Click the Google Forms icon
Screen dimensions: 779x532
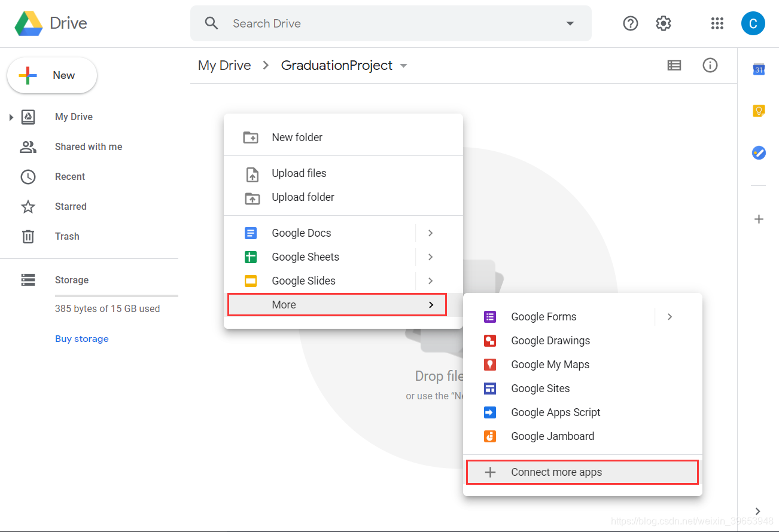(490, 317)
